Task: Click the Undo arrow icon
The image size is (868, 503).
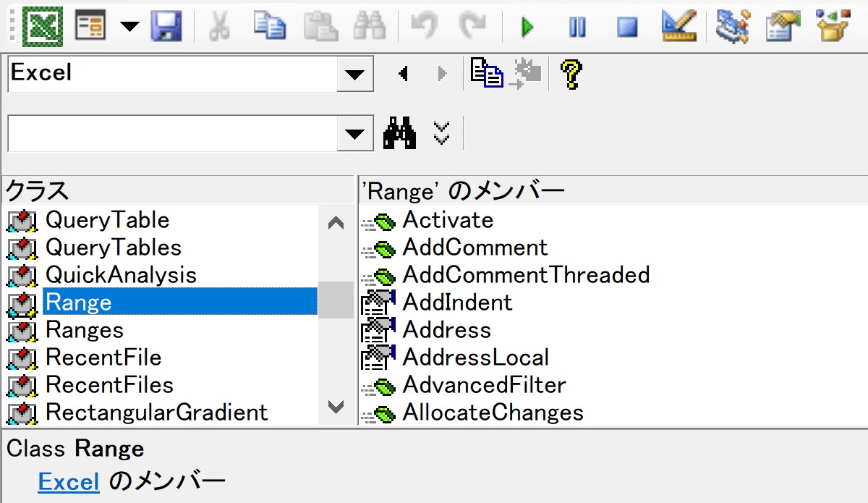Action: [x=424, y=27]
